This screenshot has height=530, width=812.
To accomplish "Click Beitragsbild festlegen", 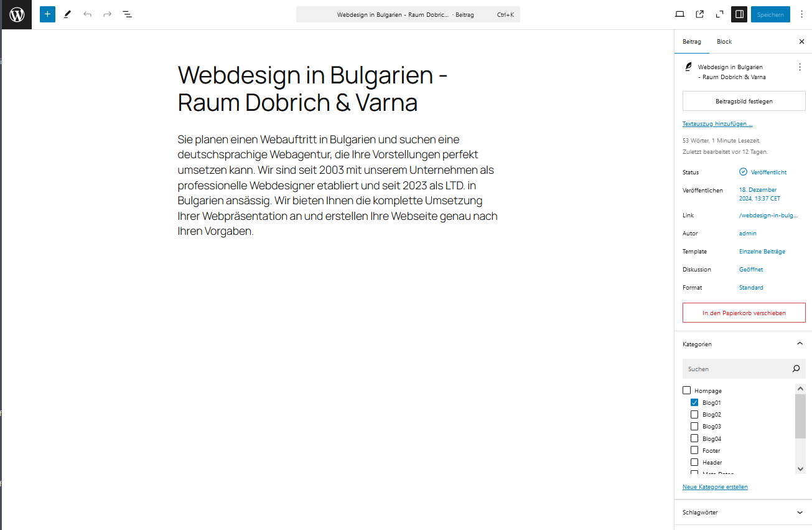I will [744, 100].
